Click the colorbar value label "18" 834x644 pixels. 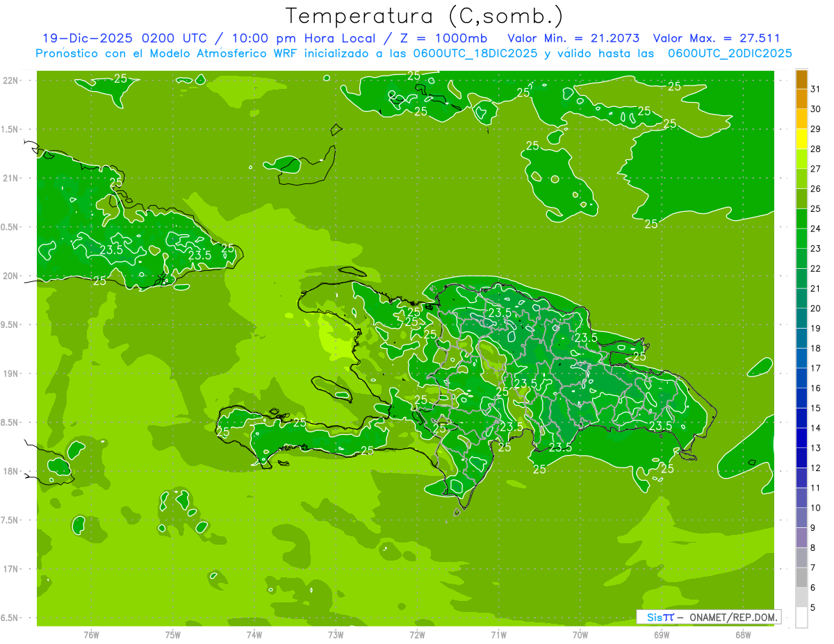(815, 348)
